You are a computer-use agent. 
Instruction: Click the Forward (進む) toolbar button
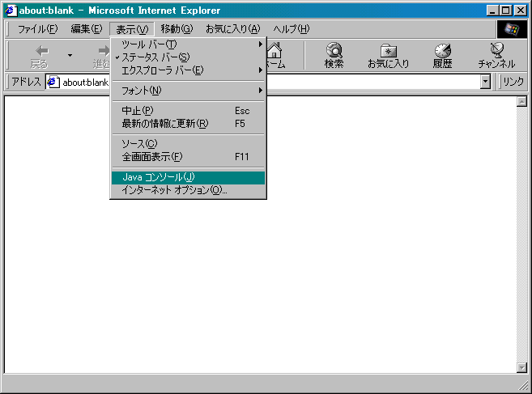click(x=102, y=56)
